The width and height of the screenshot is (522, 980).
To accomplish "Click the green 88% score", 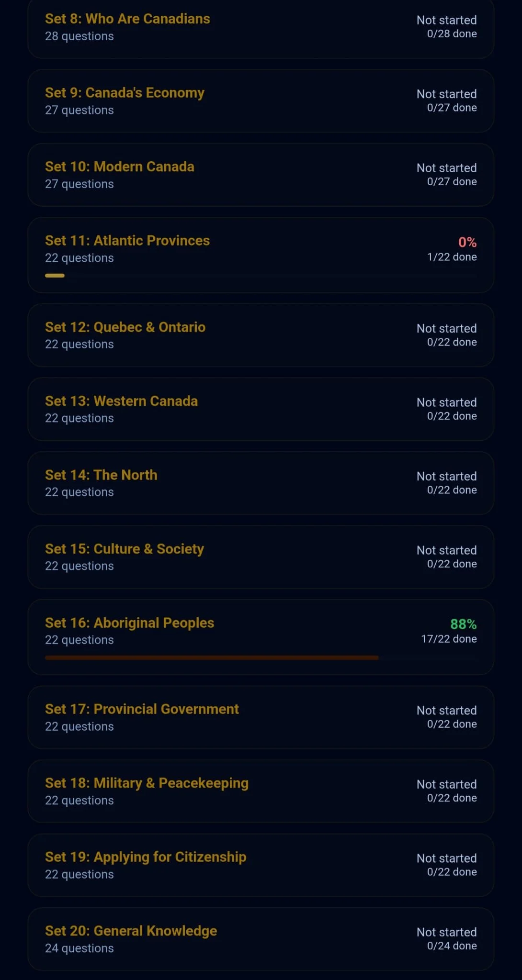I will (x=463, y=624).
